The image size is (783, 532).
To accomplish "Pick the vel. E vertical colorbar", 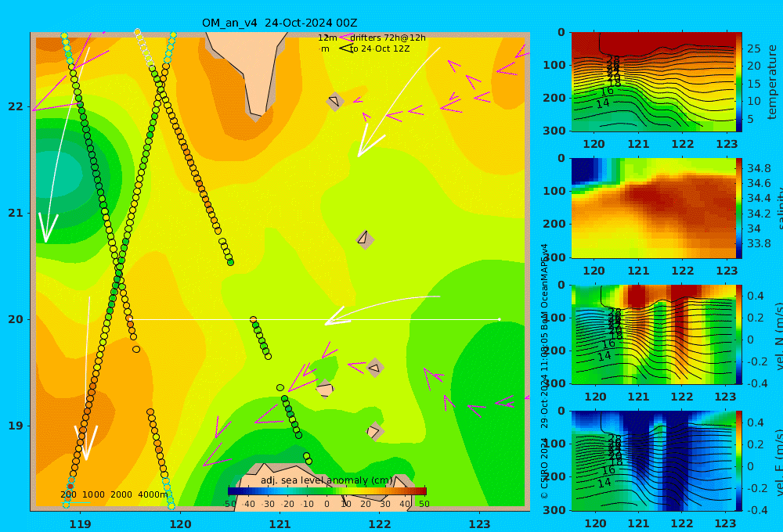I will pyautogui.click(x=739, y=461).
